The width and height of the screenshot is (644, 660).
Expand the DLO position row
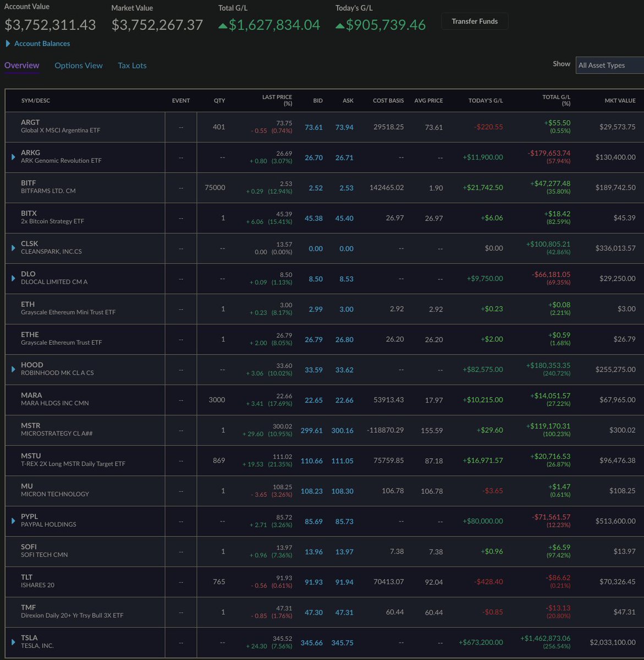[13, 278]
